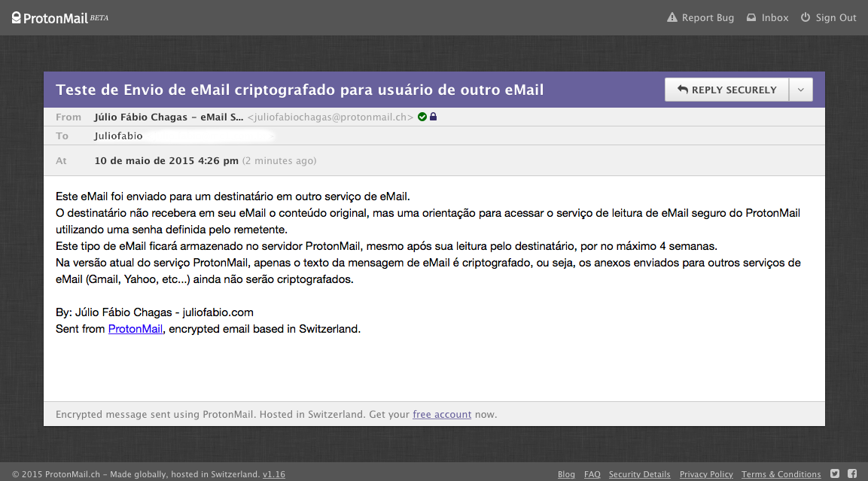Image resolution: width=868 pixels, height=481 pixels.
Task: Open Terms & Conditions footer link
Action: point(781,474)
